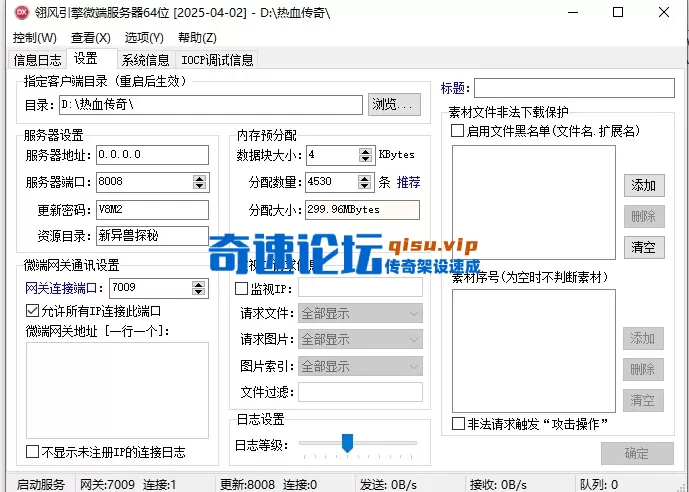The image size is (689, 492).
Task: Open the 查看(X) menu
Action: (91, 38)
